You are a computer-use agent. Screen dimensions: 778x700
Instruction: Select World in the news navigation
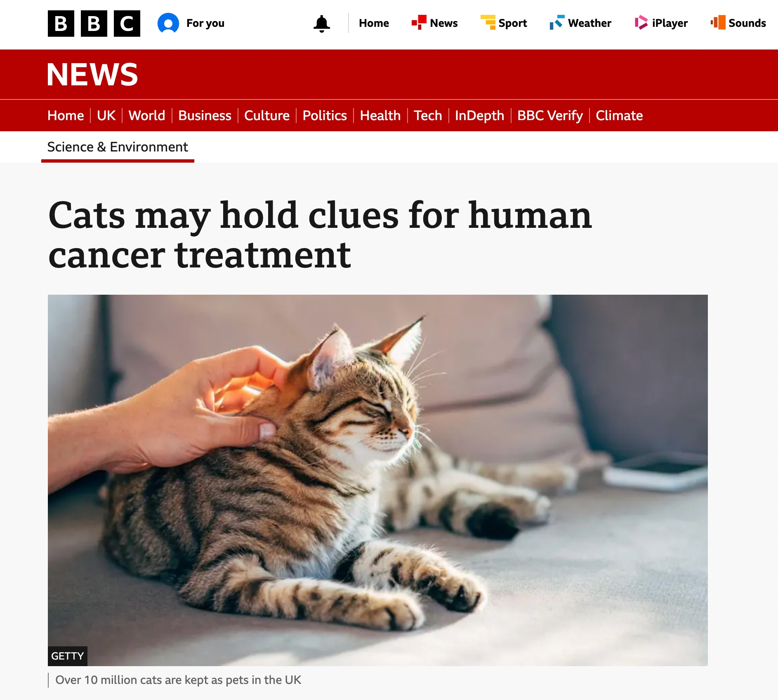point(147,116)
